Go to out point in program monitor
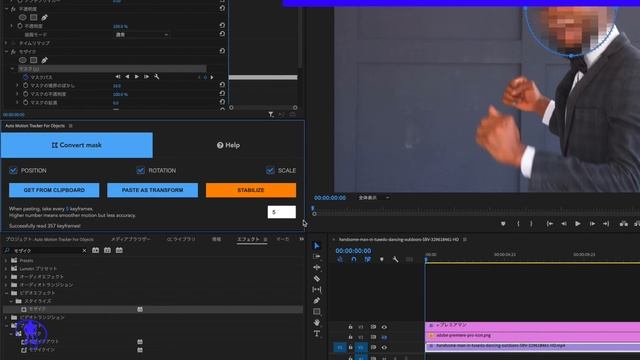640x360 pixels. point(606,224)
